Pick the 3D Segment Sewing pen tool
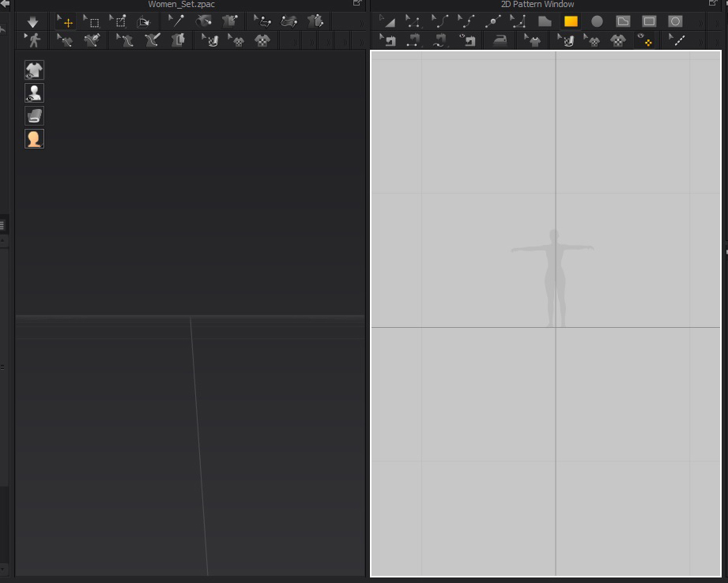728x583 pixels. click(92, 41)
